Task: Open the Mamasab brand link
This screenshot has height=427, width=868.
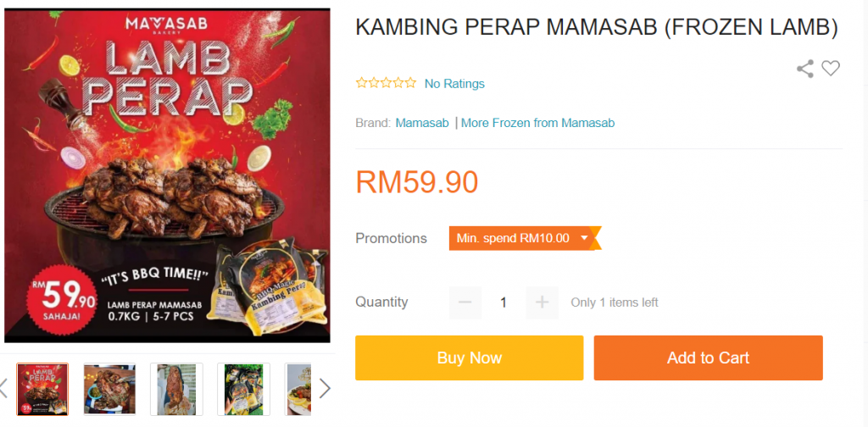Action: [x=422, y=123]
